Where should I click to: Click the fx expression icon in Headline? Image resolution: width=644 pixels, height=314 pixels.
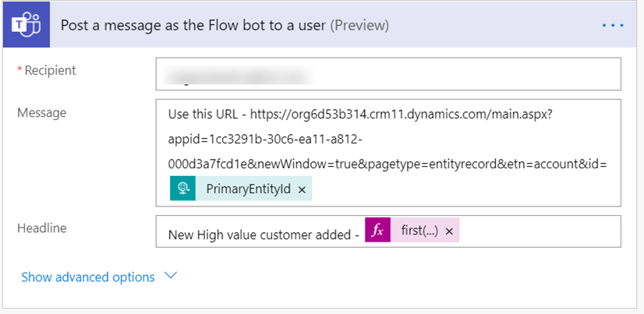[x=377, y=231]
